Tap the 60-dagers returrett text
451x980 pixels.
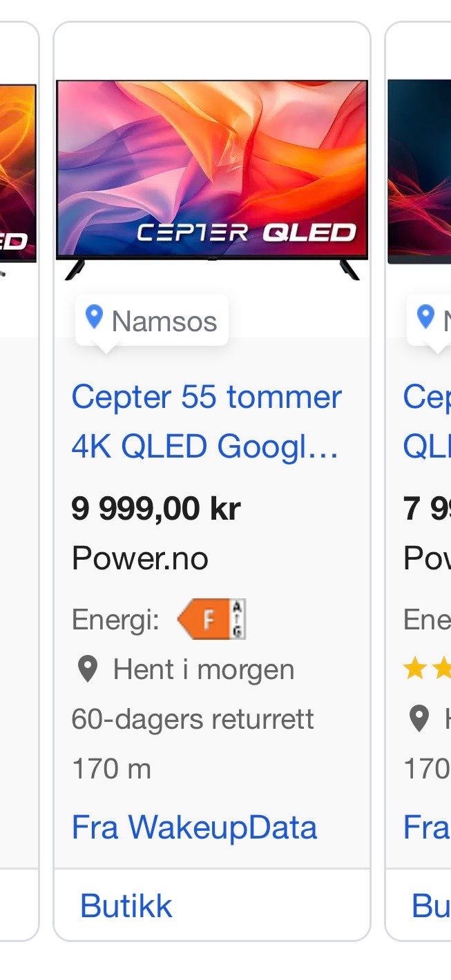(193, 719)
